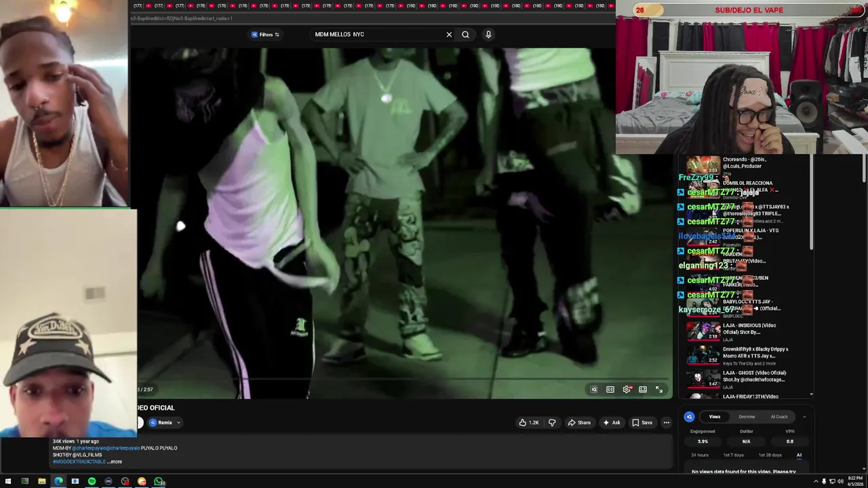Viewport: 868px width, 488px height.
Task: Expand the description with '...more'
Action: [114, 462]
